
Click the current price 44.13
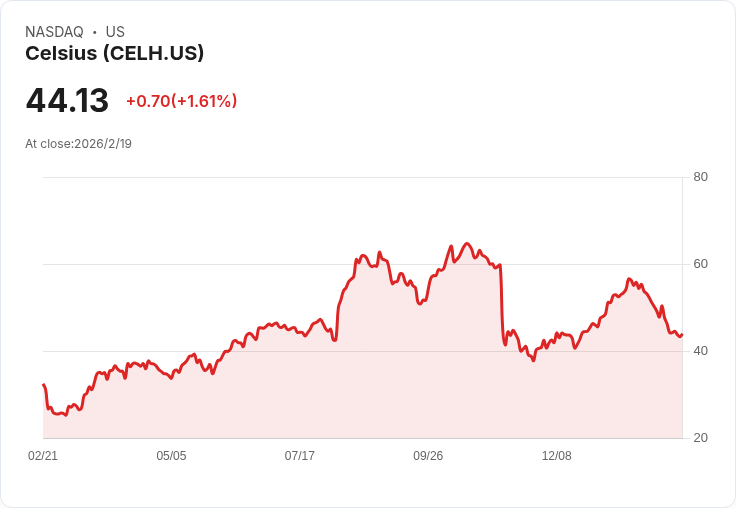[x=67, y=101]
